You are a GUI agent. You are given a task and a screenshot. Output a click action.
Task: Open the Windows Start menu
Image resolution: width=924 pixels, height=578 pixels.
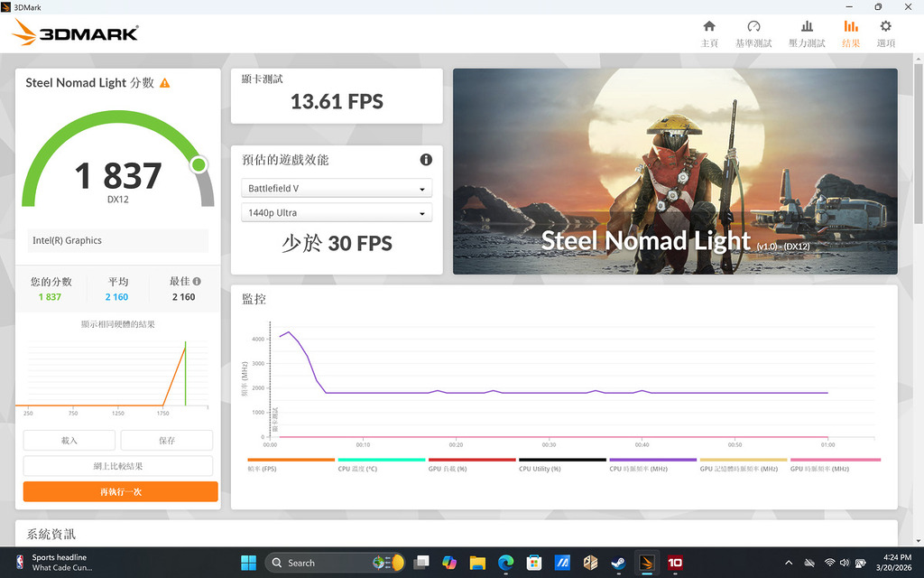(x=247, y=562)
